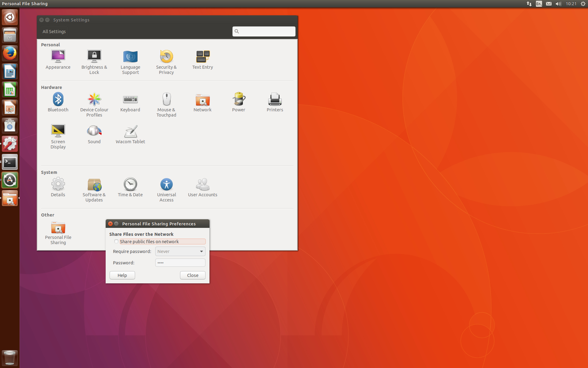Enable Share public files on network
This screenshot has width=588, height=368.
click(116, 242)
